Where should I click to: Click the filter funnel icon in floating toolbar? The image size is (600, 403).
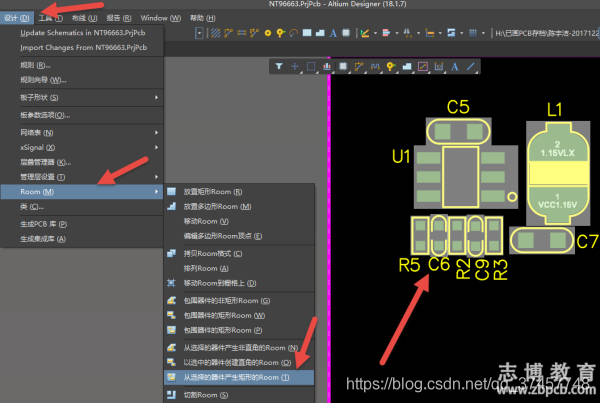[x=279, y=66]
